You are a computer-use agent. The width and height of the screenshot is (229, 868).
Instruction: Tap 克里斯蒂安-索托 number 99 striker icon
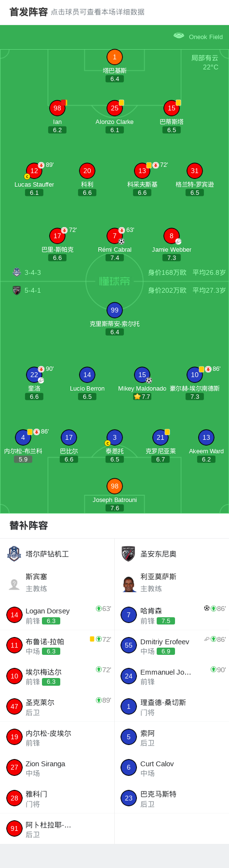(115, 310)
